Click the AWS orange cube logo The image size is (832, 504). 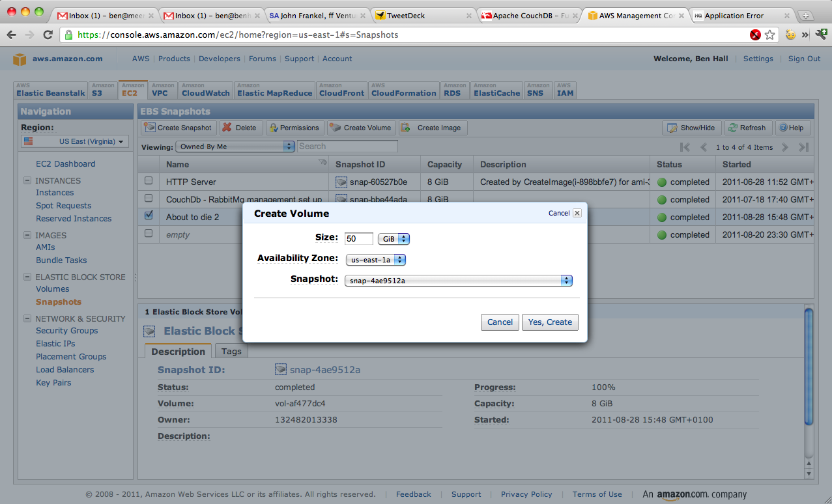20,59
